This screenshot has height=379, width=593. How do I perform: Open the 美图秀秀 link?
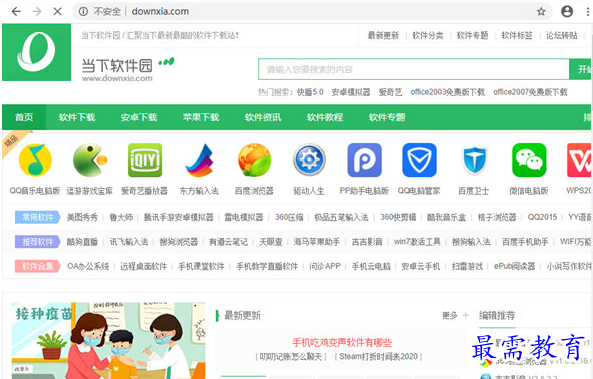pos(82,217)
